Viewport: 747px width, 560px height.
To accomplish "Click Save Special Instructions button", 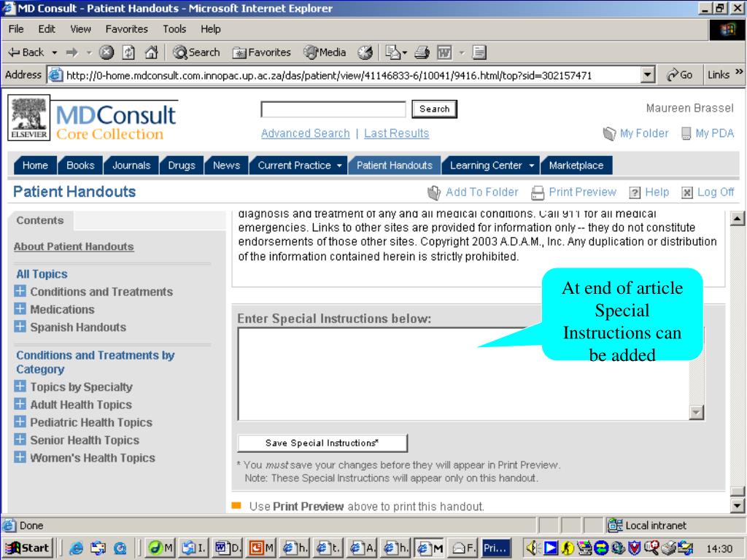I will pyautogui.click(x=322, y=443).
